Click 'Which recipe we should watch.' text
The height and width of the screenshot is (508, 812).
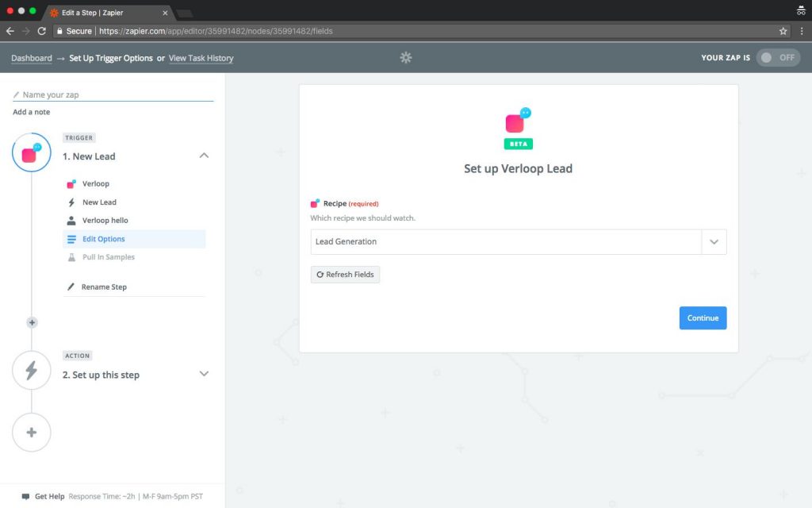tap(362, 218)
